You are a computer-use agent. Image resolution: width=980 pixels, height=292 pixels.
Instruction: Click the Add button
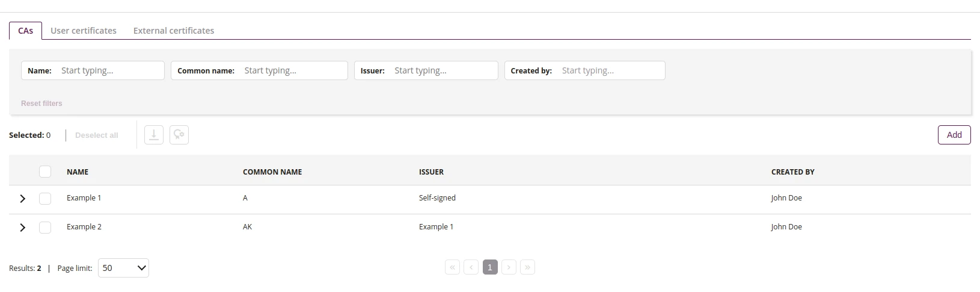[x=954, y=135]
